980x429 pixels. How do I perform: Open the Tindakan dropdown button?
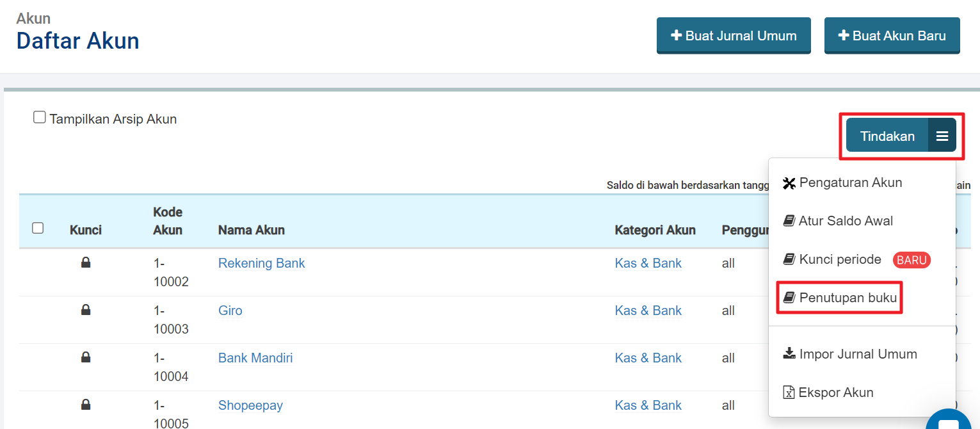click(887, 136)
